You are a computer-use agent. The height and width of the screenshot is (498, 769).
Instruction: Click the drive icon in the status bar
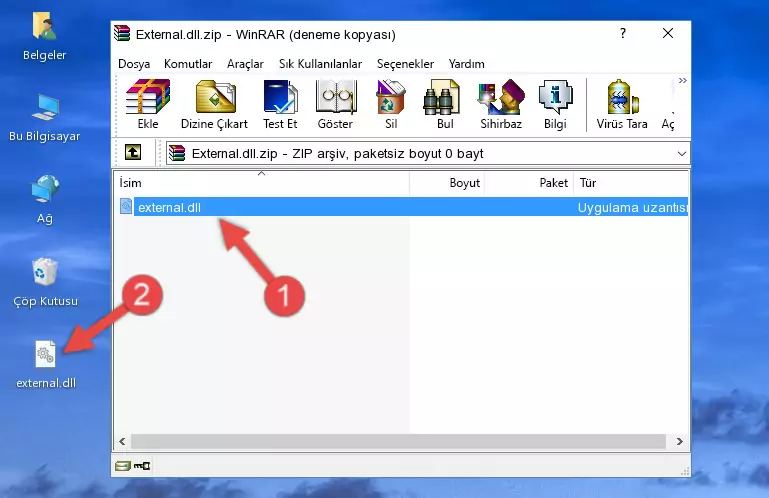(x=123, y=465)
